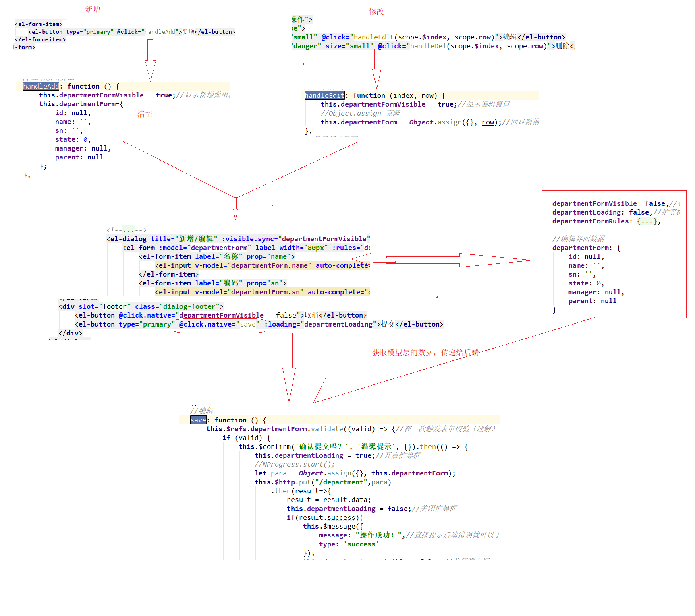This screenshot has height=616, width=695.
Task: Expand the folded <!--...--> comment
Action: pos(127,230)
